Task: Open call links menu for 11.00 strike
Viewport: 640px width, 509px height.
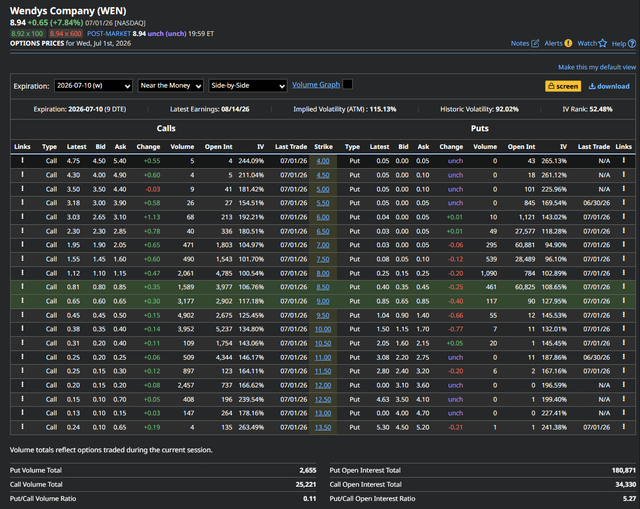Action: [22, 357]
